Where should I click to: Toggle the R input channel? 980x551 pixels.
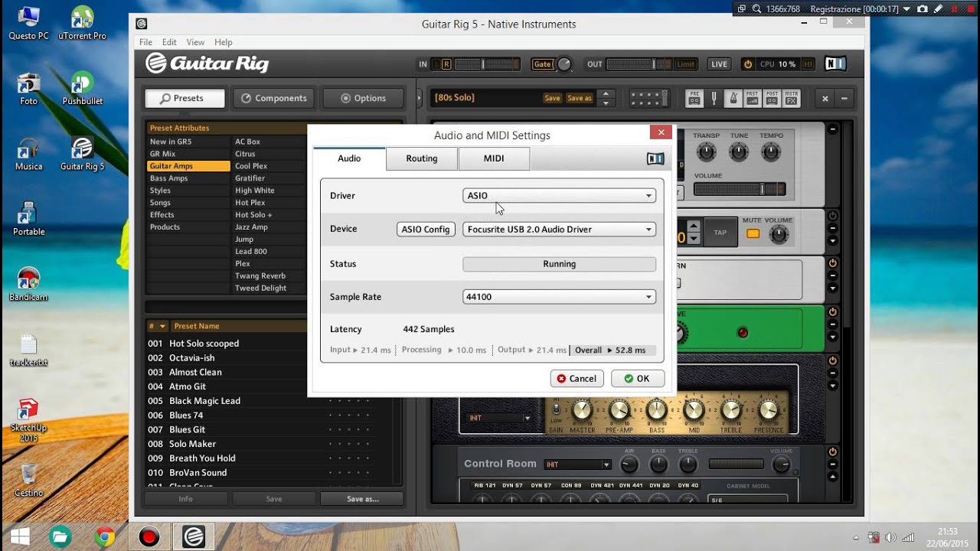point(446,64)
